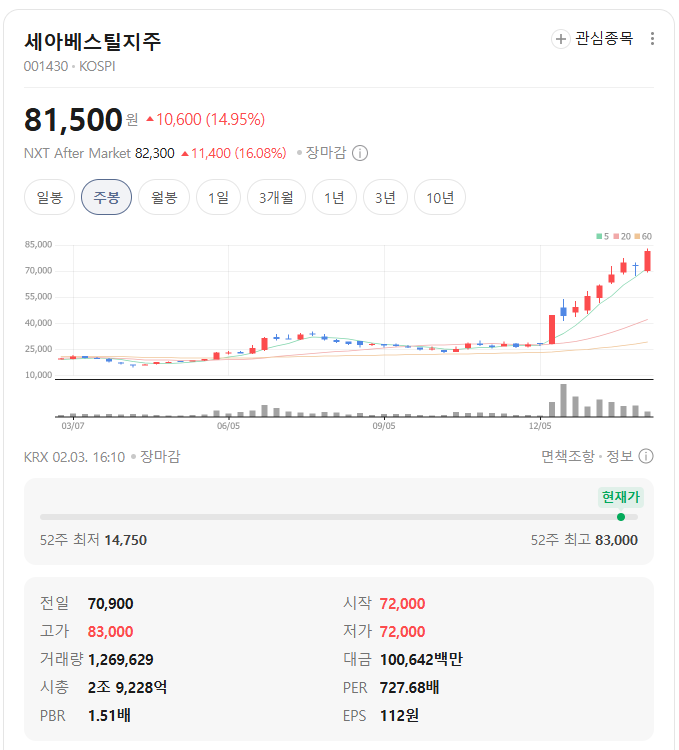
Task: Click the 85,000 price axis label
Action: [x=38, y=244]
